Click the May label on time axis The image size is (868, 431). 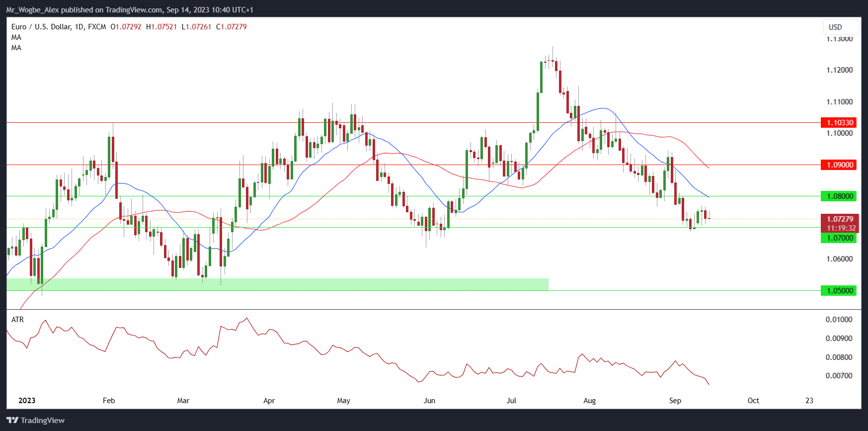343,401
